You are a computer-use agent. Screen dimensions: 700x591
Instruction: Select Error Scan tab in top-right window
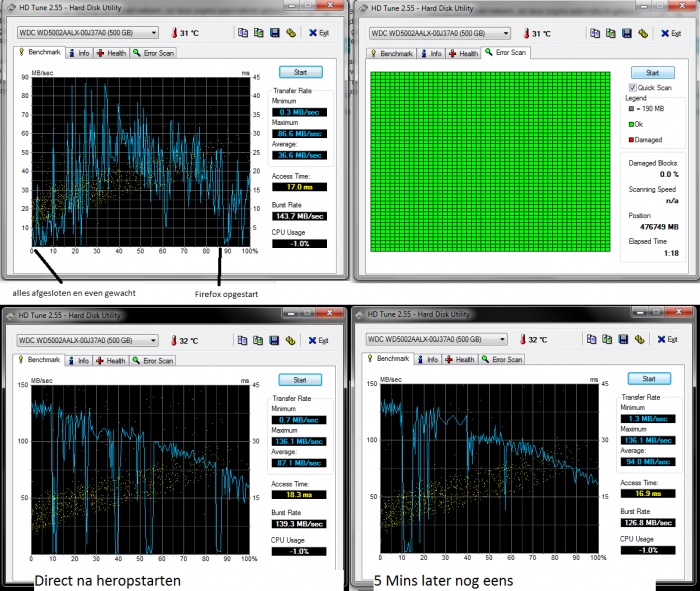[506, 53]
